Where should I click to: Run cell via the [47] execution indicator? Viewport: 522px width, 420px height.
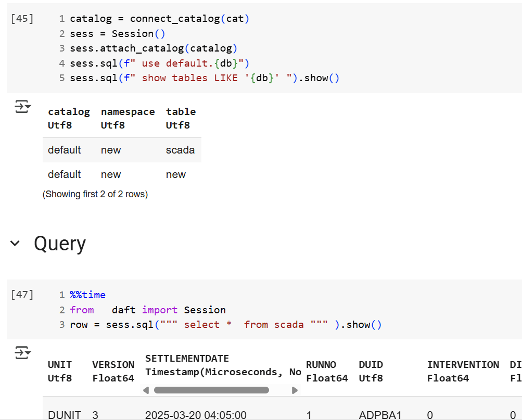point(22,295)
